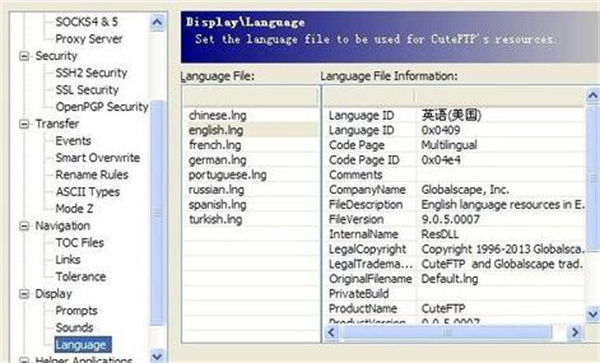Select the ProductName CuteFTP row
The width and height of the screenshot is (600, 363).
click(x=455, y=309)
